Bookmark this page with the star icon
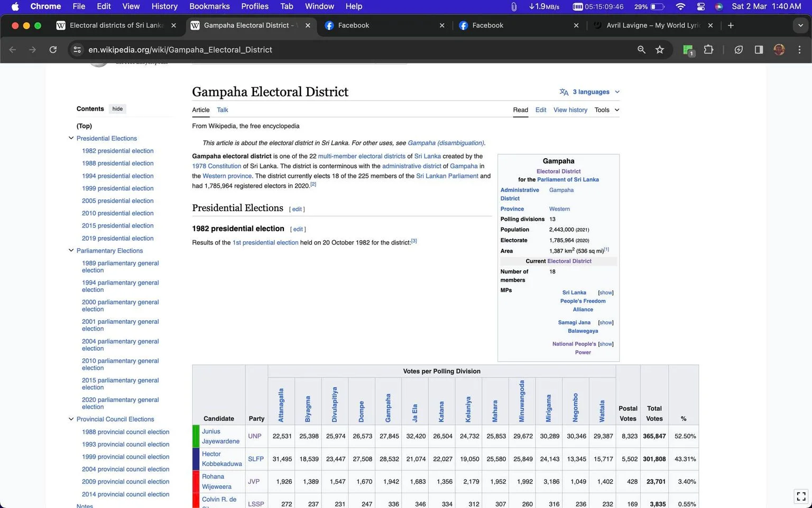 (660, 50)
